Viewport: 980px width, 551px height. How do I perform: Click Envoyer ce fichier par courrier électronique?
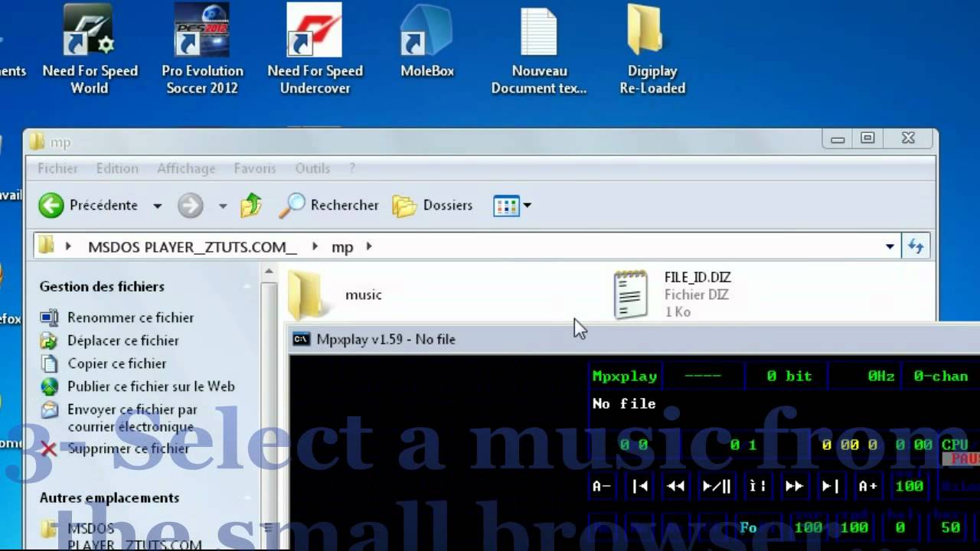[x=132, y=419]
